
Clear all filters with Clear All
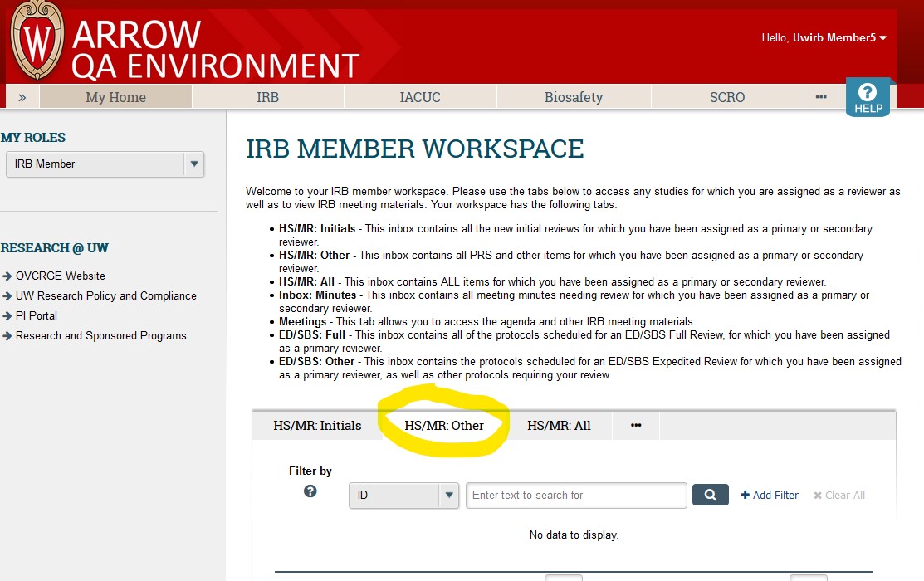(838, 495)
